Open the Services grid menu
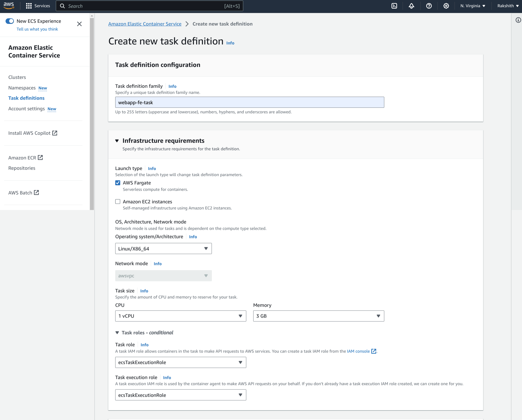 38,6
